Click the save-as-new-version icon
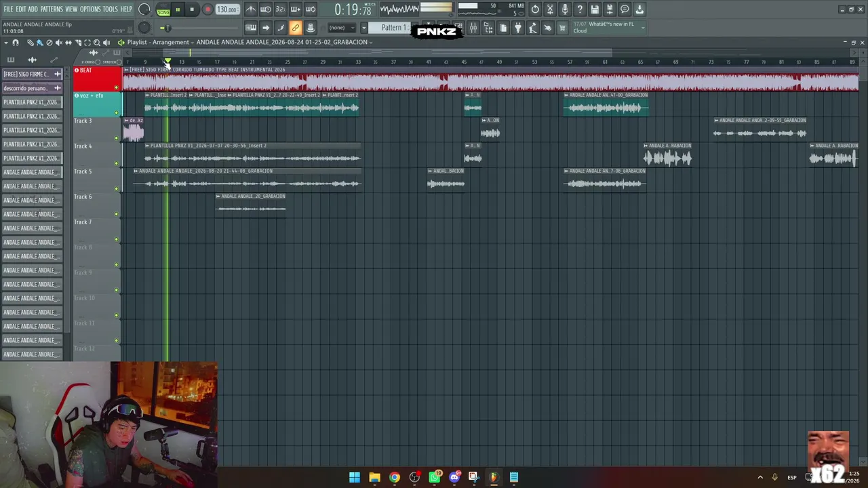 [x=610, y=9]
